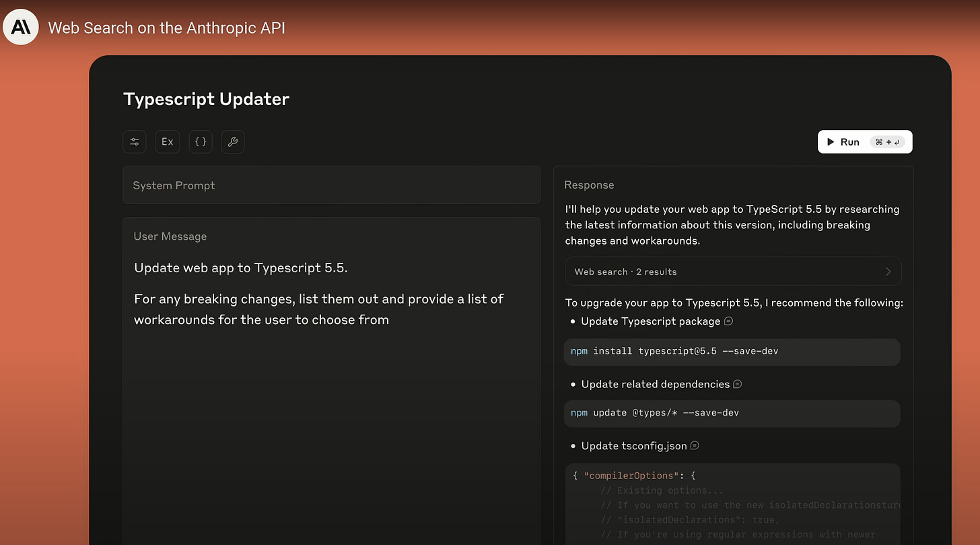Click the "I'll help you update" response paragraph

point(732,225)
